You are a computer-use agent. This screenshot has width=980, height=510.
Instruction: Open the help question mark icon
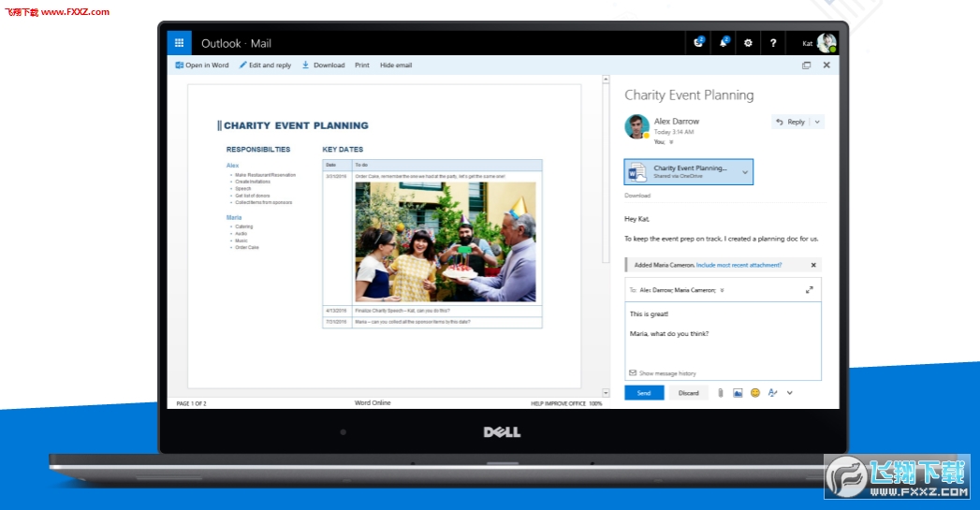[773, 43]
